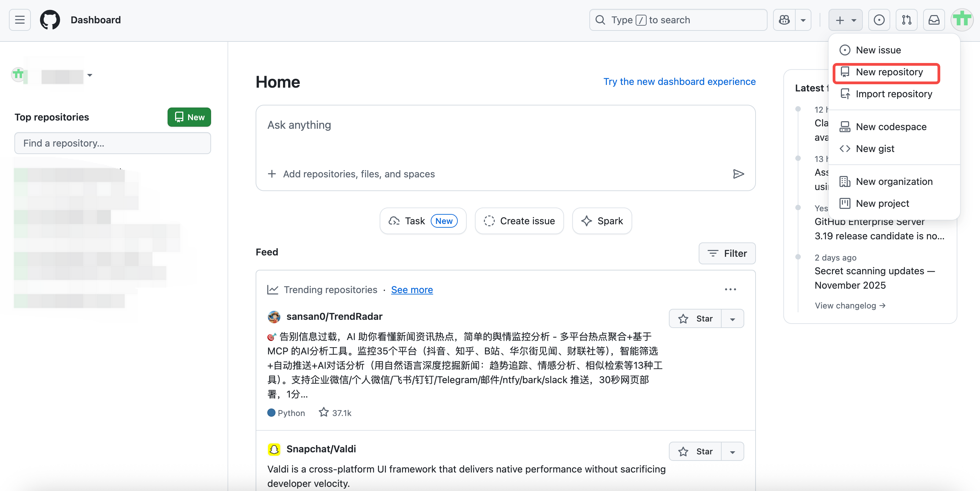This screenshot has height=491, width=980.
Task: Click the Dashboard title in header
Action: coord(96,20)
